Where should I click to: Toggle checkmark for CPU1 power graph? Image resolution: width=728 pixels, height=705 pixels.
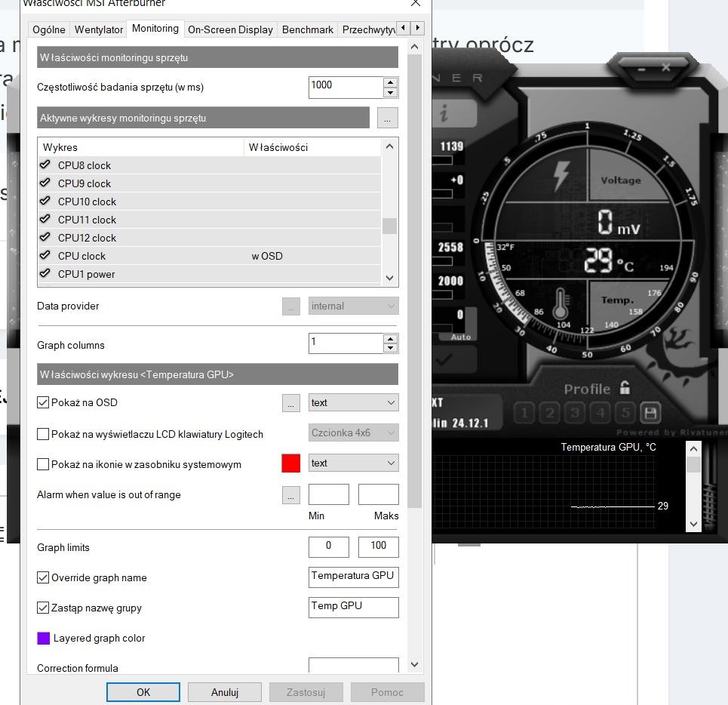point(45,274)
